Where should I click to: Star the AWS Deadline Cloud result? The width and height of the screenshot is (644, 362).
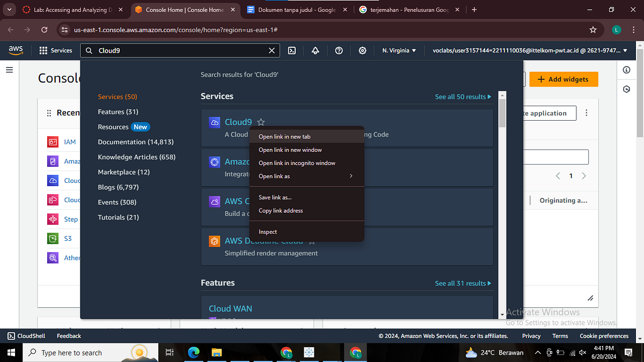coord(311,241)
